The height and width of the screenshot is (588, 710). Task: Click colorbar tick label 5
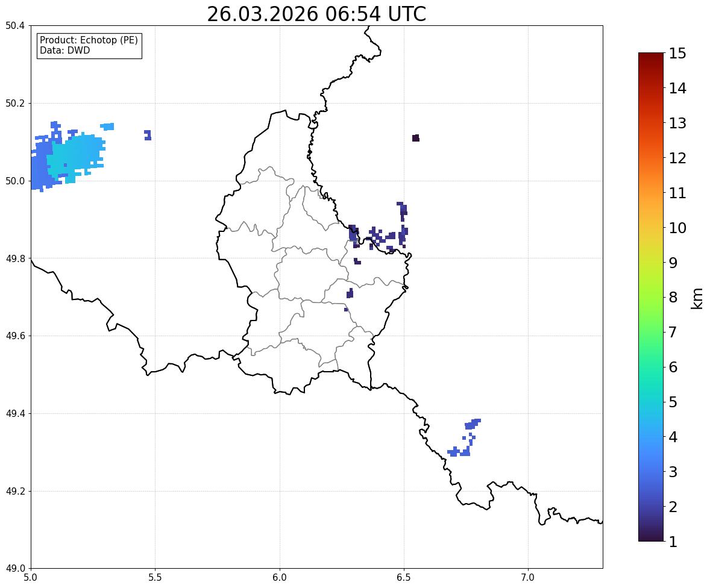tap(673, 402)
